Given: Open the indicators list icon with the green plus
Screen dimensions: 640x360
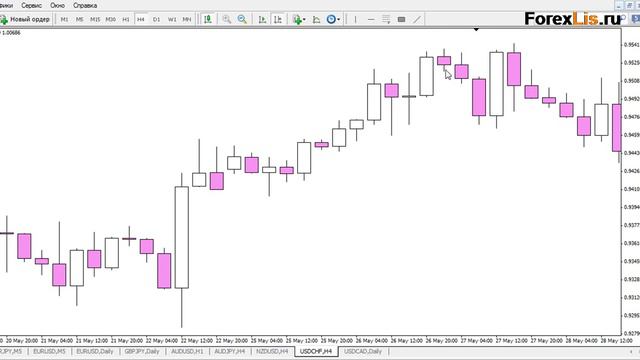Looking at the screenshot, I should click(x=297, y=19).
